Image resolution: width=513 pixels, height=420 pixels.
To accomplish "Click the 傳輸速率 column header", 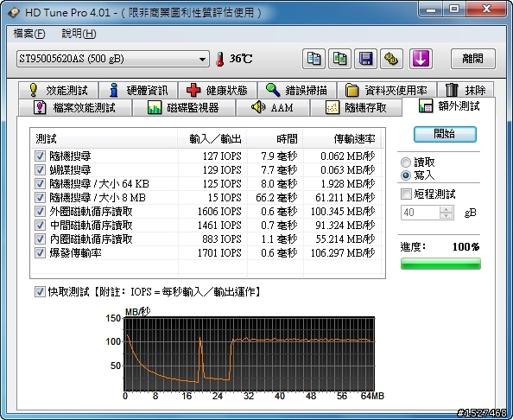I will click(x=342, y=139).
